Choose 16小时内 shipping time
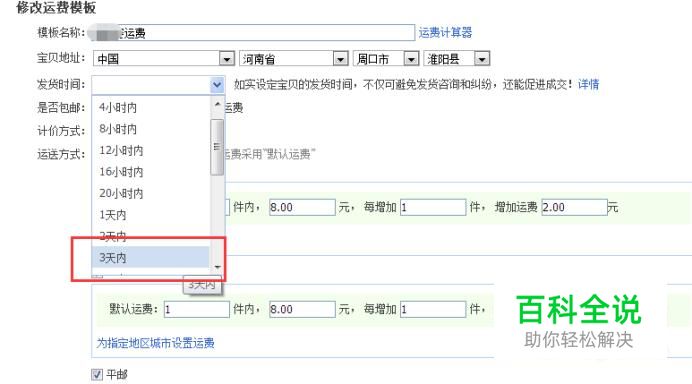This screenshot has height=384, width=692. [x=150, y=172]
